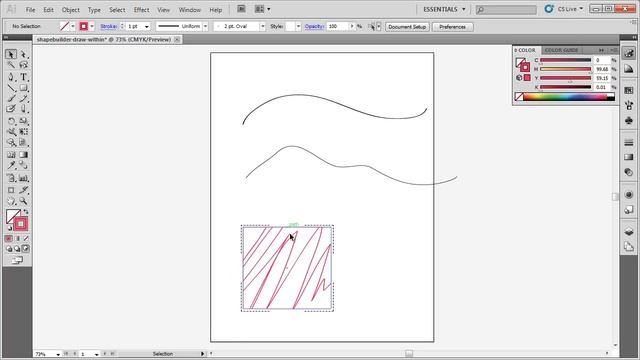640x360 pixels.
Task: Select the Scale tool
Action: tap(24, 121)
